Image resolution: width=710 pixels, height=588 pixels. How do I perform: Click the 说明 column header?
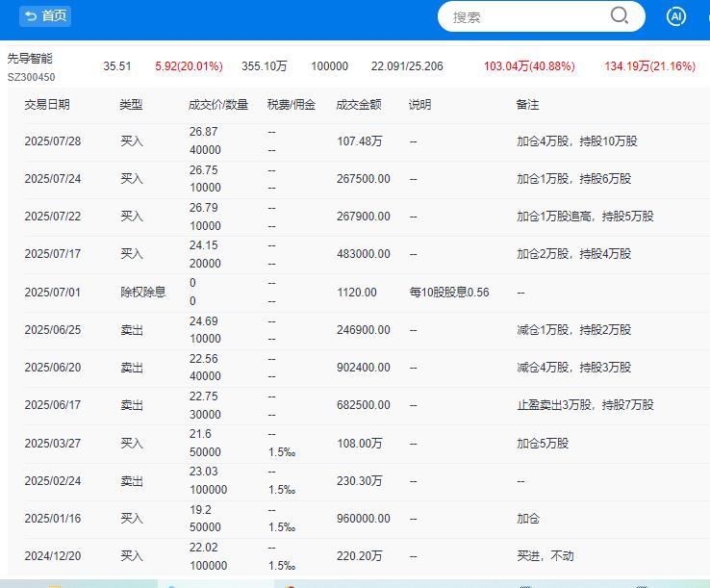(419, 105)
